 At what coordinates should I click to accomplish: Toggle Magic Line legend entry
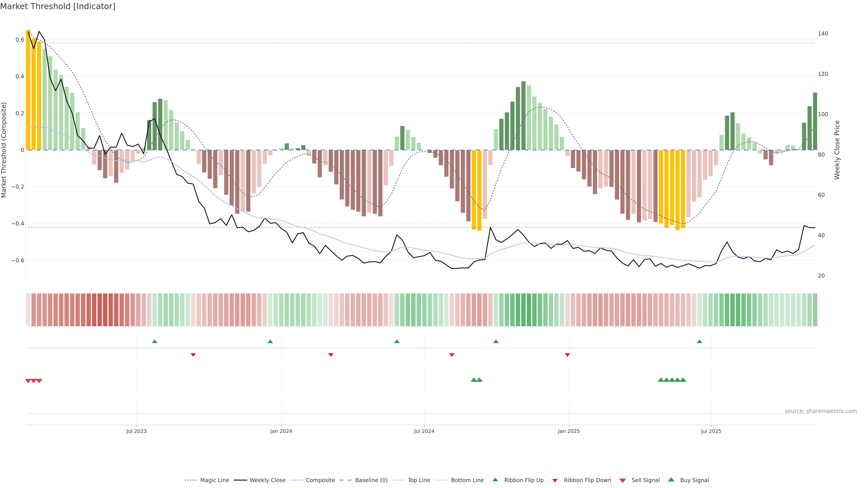(x=214, y=480)
